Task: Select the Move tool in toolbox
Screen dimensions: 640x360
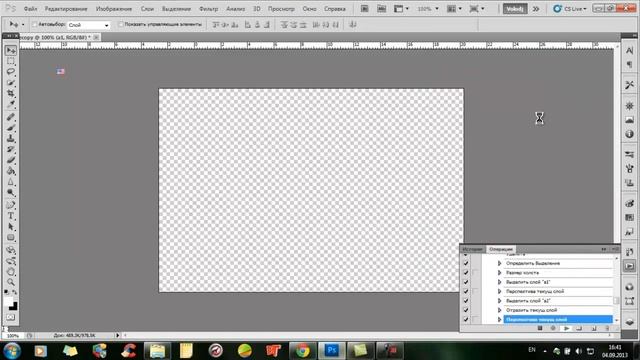Action: (x=11, y=50)
